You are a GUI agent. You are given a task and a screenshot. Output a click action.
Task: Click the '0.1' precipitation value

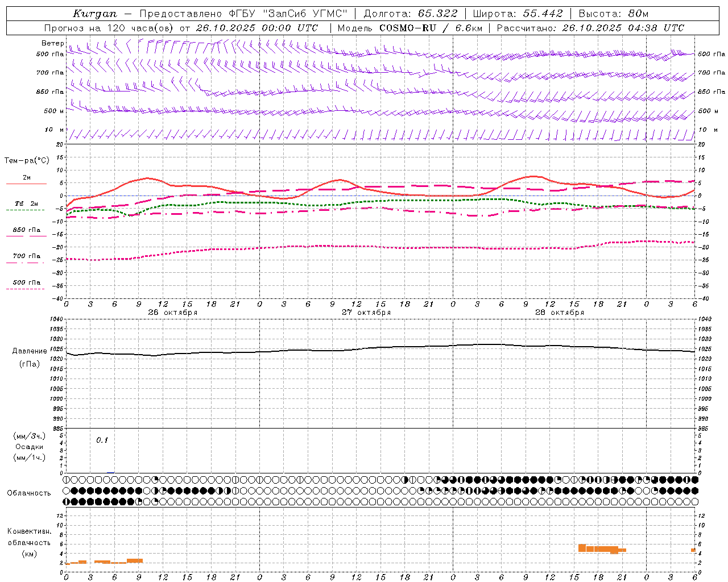(x=102, y=440)
